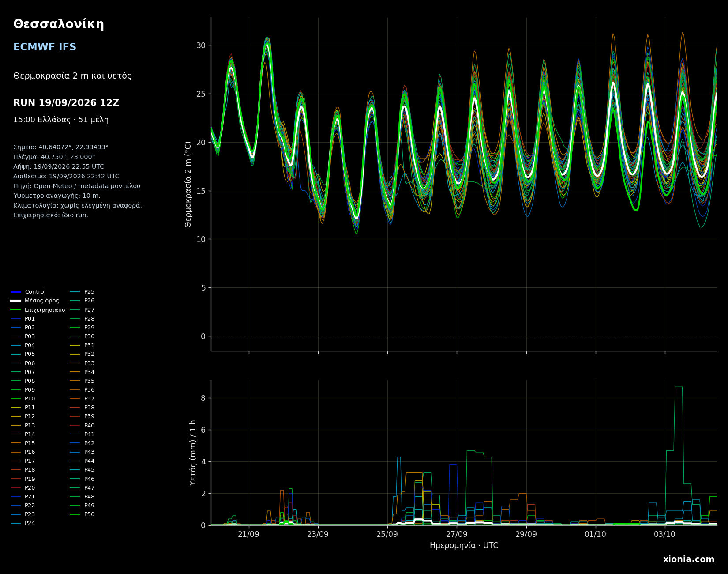The height and width of the screenshot is (574, 728).
Task: Click the ECMWF IFS model title
Action: (x=45, y=47)
